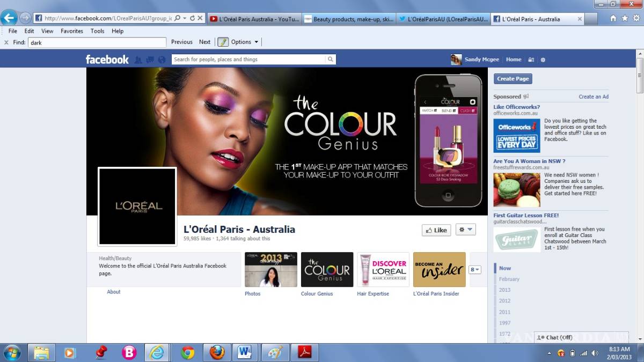This screenshot has height=362, width=644.
Task: Open Facebook notifications globe icon
Action: [162, 60]
